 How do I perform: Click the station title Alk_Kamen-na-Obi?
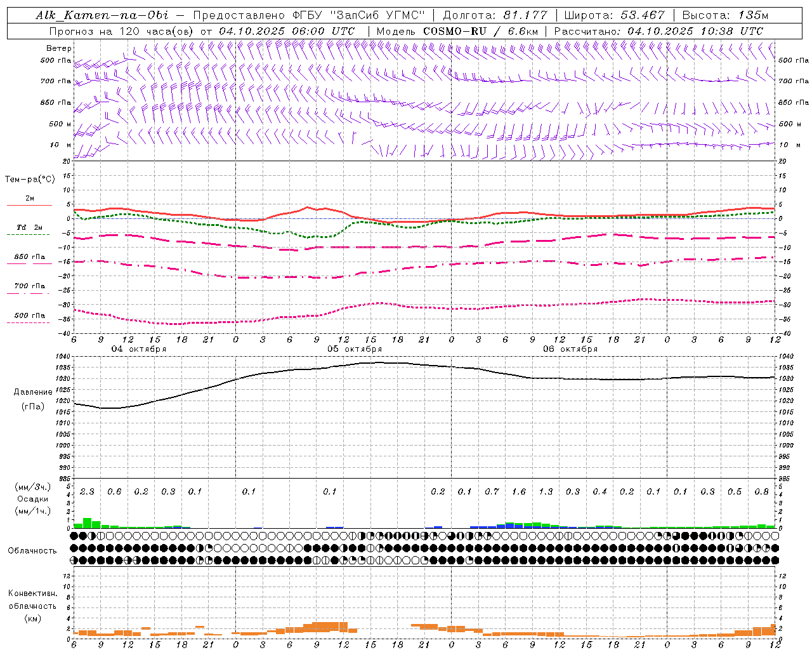tap(102, 15)
